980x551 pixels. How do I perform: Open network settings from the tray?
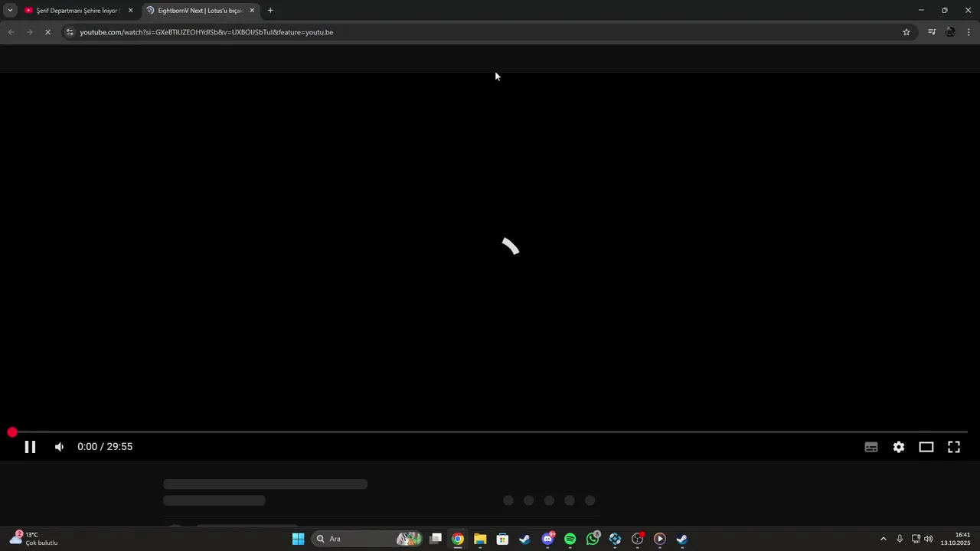pos(916,539)
